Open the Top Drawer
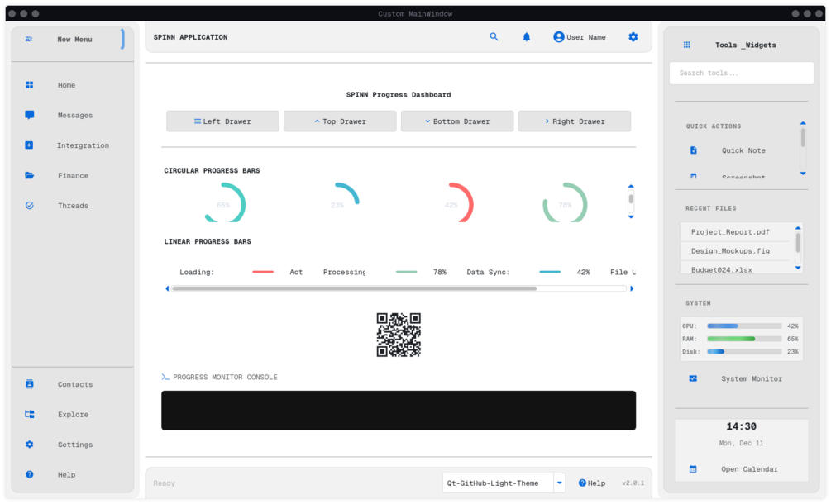Image resolution: width=831 pixels, height=504 pixels. 340,121
